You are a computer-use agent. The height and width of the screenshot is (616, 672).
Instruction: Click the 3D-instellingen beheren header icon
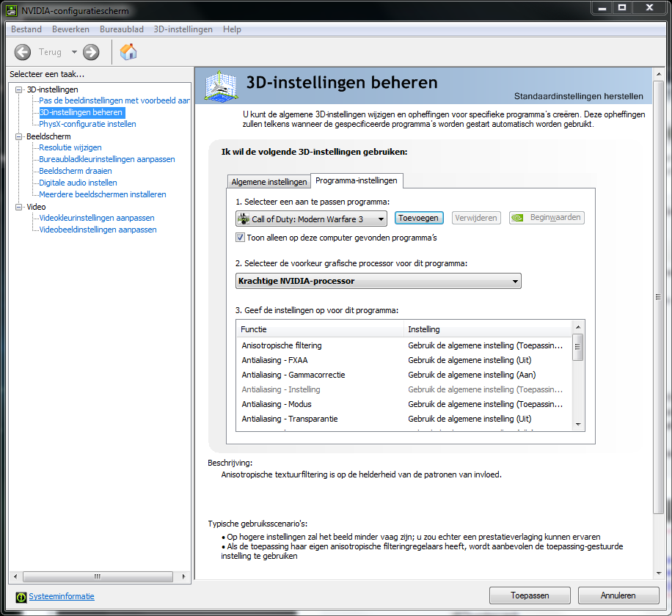pos(221,86)
